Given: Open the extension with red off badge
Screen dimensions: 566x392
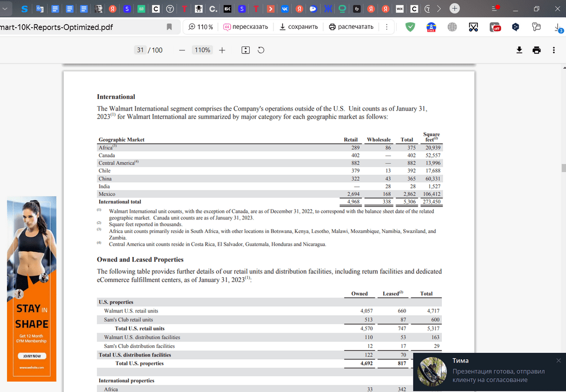Looking at the screenshot, I should click(x=495, y=27).
